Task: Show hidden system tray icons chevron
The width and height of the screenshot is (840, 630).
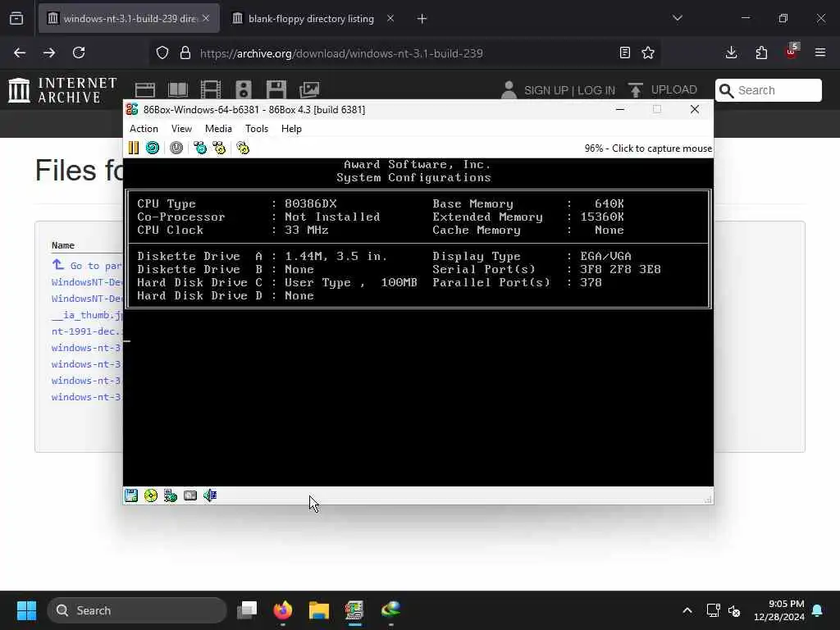Action: (687, 610)
